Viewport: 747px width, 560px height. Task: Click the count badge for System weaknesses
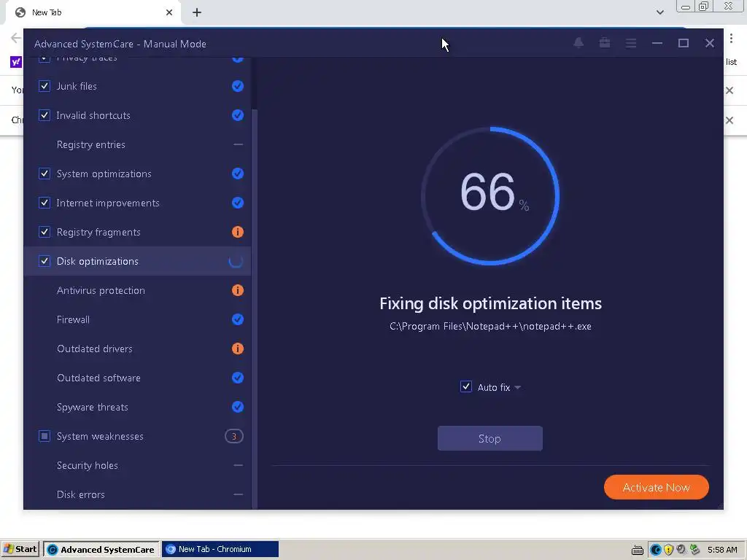234,436
